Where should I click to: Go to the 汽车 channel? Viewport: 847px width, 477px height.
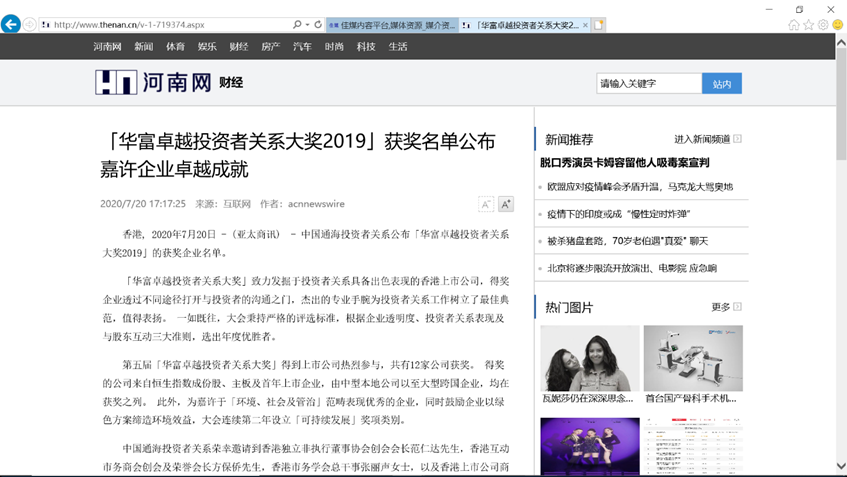[302, 46]
